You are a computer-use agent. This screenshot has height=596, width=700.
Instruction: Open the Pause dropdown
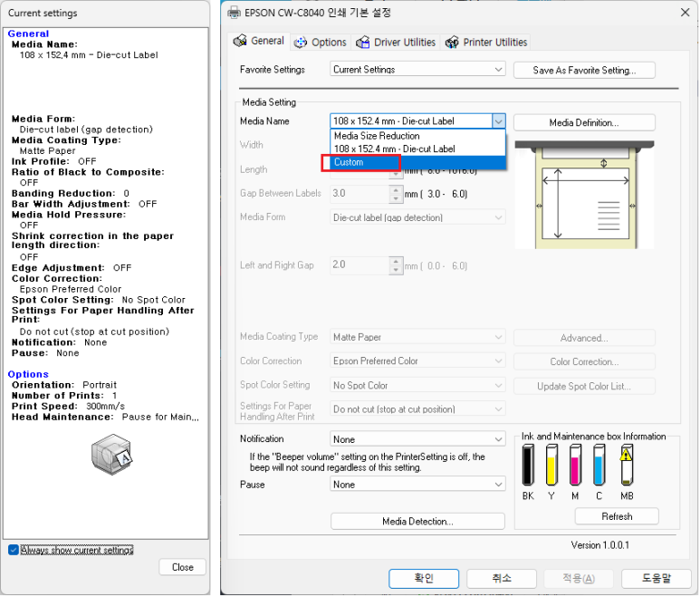coord(417,485)
